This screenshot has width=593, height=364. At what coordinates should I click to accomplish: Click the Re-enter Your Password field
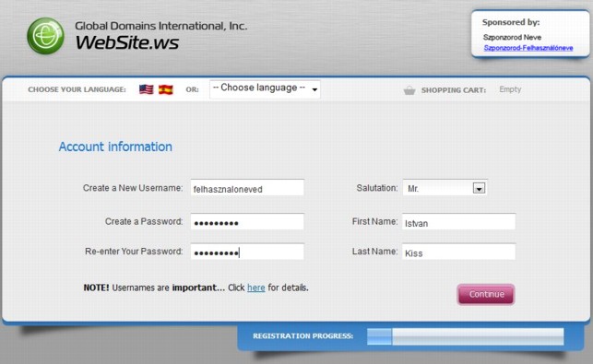(247, 252)
